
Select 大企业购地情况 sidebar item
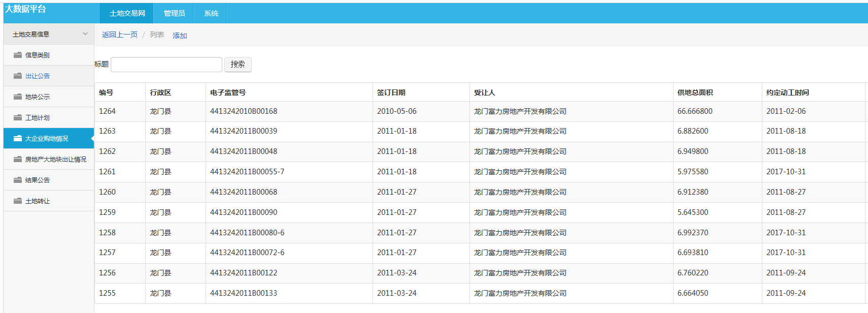tap(49, 138)
